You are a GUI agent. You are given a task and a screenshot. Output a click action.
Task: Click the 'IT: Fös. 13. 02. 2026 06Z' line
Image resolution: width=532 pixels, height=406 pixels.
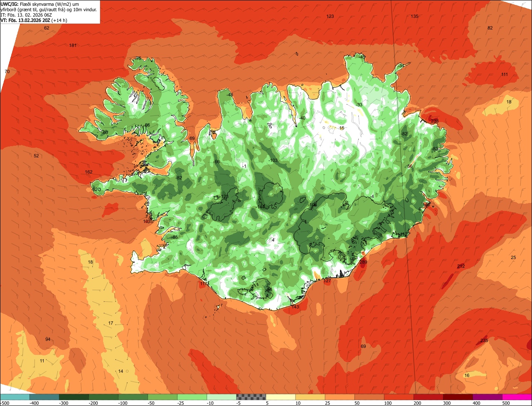[x=26, y=15]
